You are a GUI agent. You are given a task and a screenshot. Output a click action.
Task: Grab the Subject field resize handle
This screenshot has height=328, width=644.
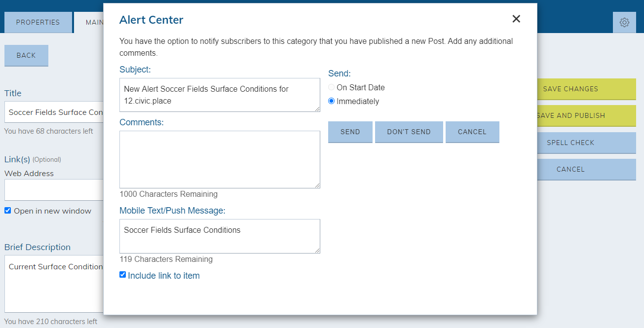pyautogui.click(x=317, y=109)
